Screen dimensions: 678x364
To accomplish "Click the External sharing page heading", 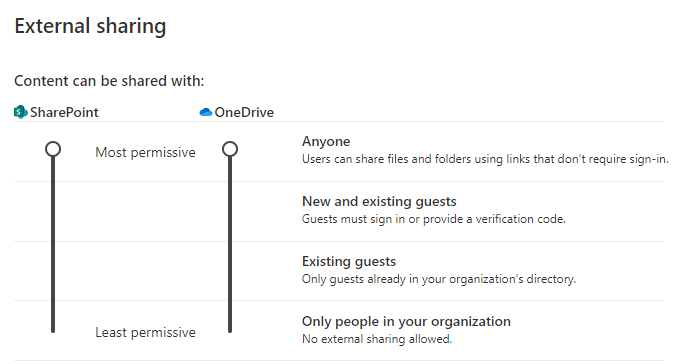I will tap(90, 26).
